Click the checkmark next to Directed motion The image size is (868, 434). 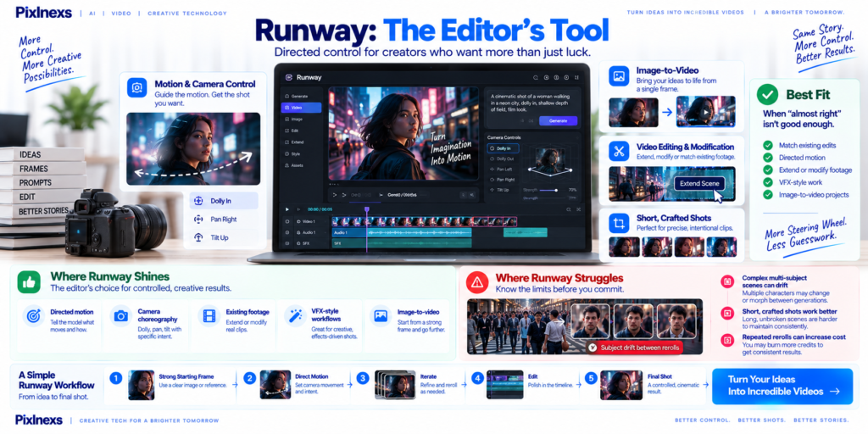[x=768, y=158]
